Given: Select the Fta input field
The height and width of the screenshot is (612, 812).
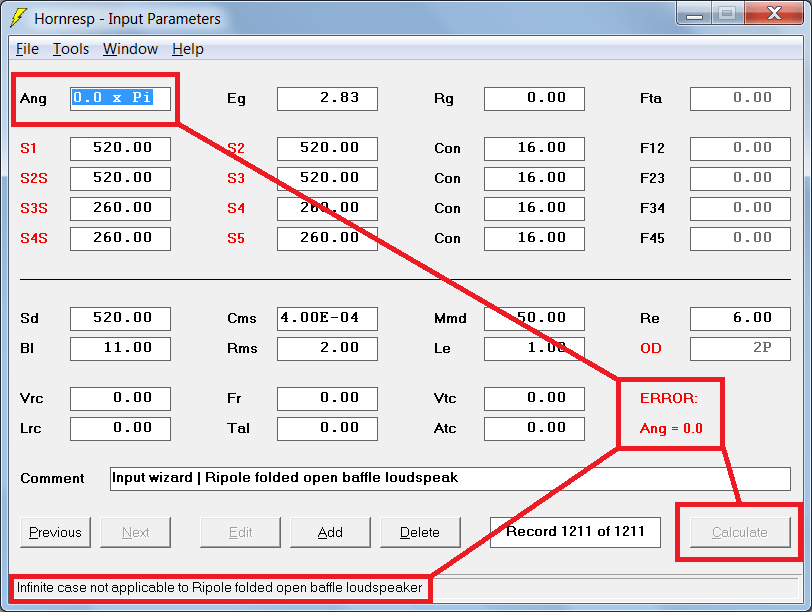Looking at the screenshot, I should pyautogui.click(x=740, y=98).
